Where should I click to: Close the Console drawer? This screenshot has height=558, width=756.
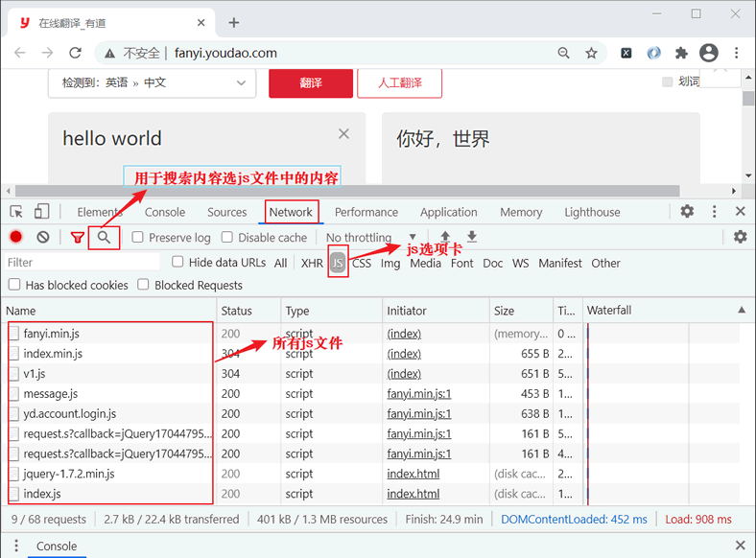pyautogui.click(x=741, y=546)
